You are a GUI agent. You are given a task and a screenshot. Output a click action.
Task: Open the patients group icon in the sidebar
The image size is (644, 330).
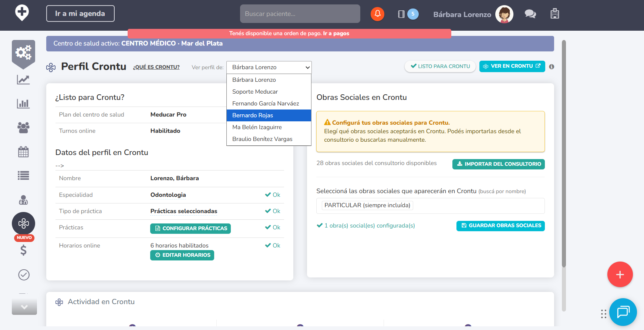point(23,128)
